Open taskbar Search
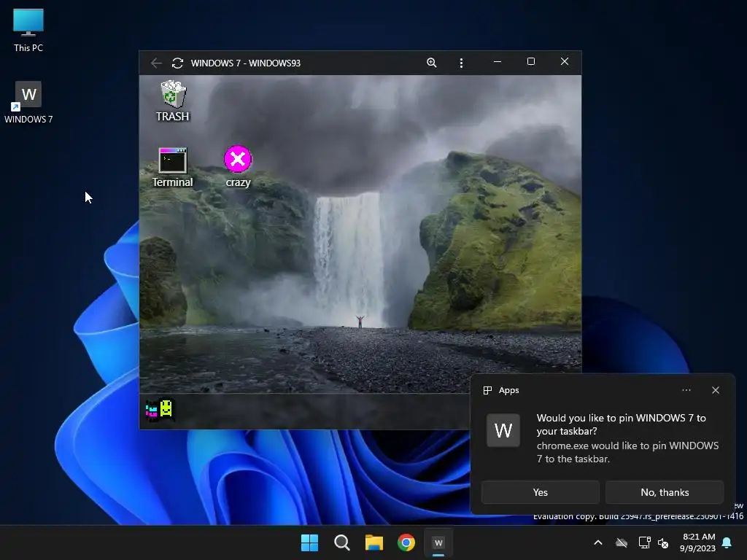This screenshot has width=747, height=560. click(x=341, y=542)
